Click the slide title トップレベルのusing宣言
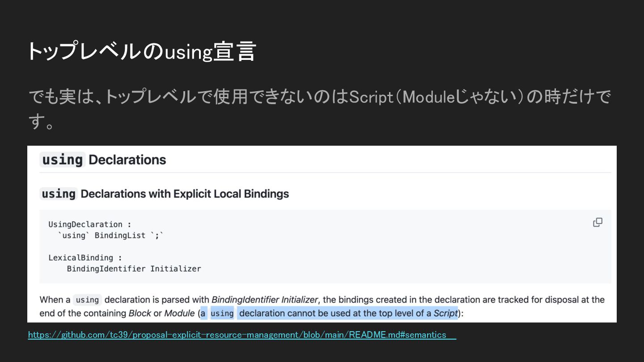644x362 pixels. click(x=141, y=51)
